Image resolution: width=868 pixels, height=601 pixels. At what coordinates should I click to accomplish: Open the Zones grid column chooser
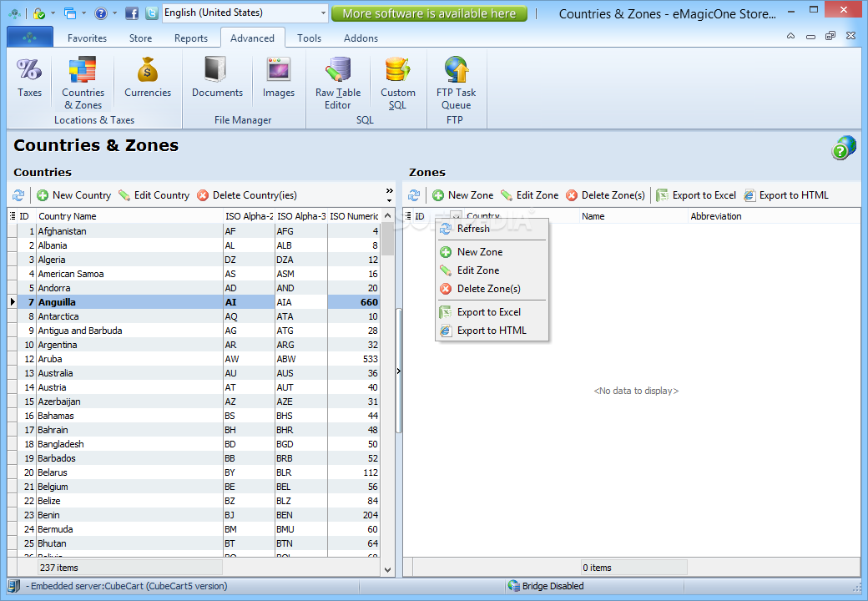(x=408, y=216)
